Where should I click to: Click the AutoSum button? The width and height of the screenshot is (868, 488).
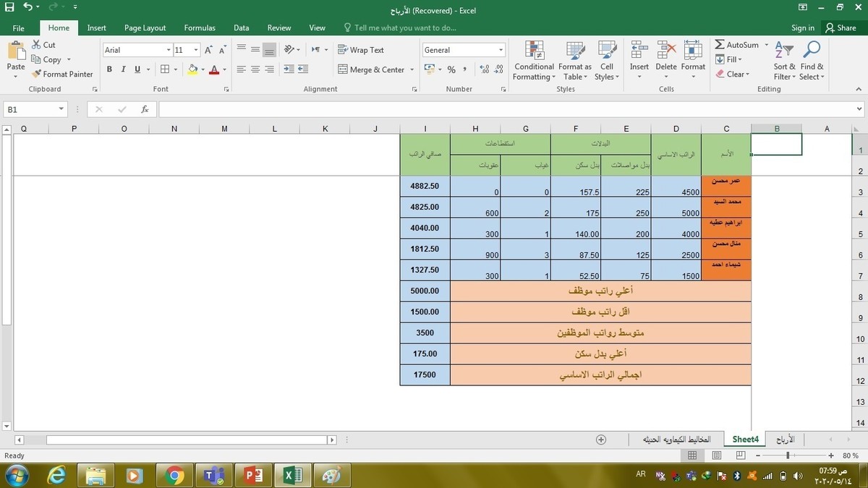pos(737,45)
